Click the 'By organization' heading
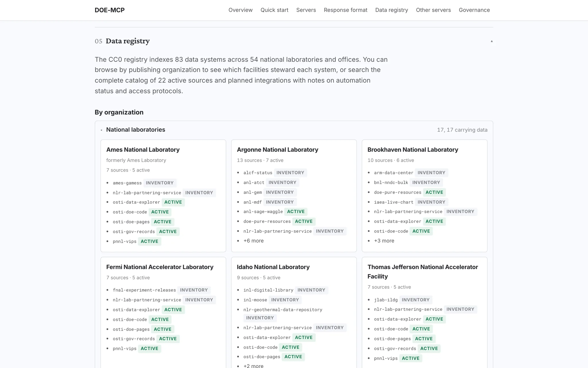This screenshot has width=588, height=368. tap(119, 112)
